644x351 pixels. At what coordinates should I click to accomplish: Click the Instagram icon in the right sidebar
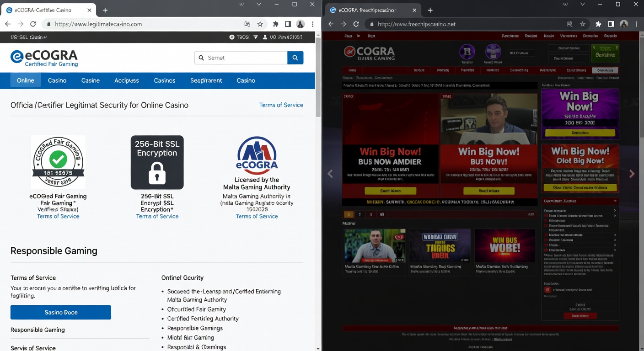click(x=547, y=289)
